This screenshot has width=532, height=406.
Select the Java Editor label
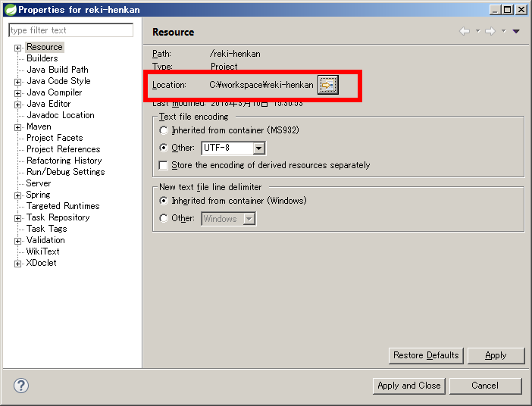point(49,104)
